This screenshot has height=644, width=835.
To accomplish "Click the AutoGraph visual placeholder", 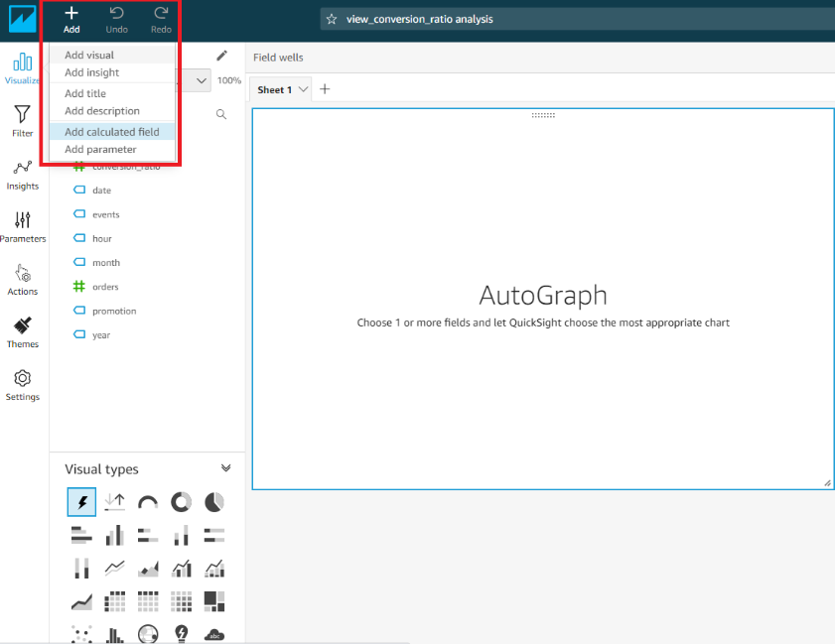I will (x=543, y=299).
